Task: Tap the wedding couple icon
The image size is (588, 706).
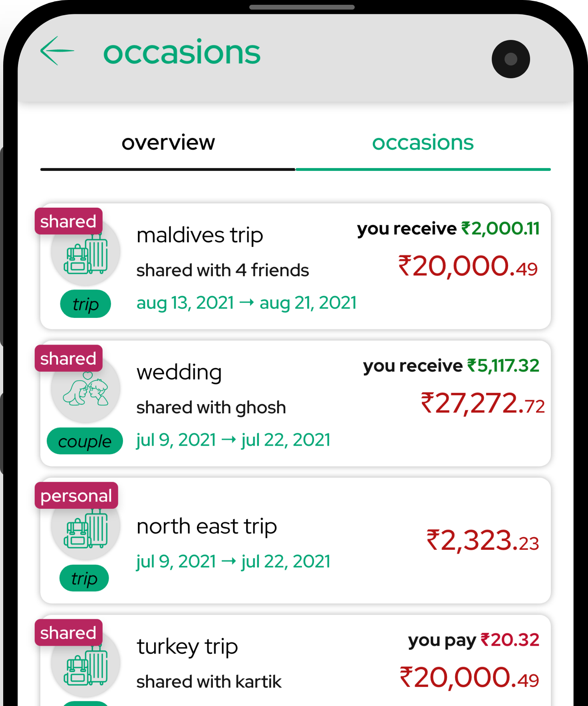Action: pos(86,389)
